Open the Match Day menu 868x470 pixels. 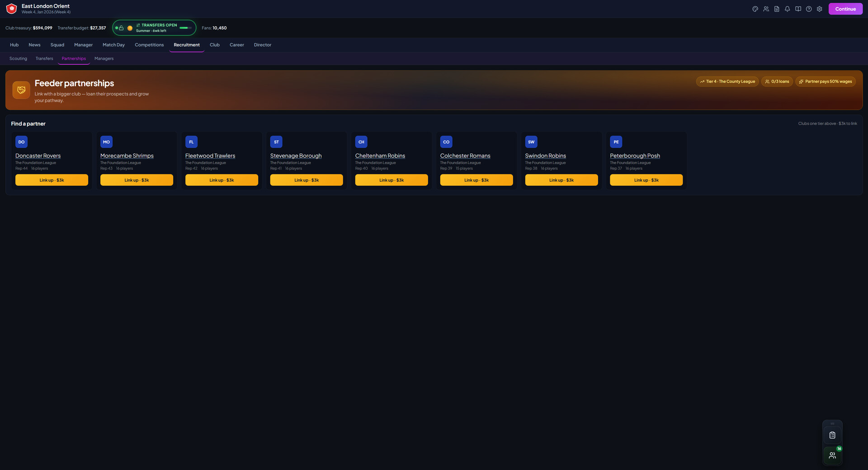113,45
